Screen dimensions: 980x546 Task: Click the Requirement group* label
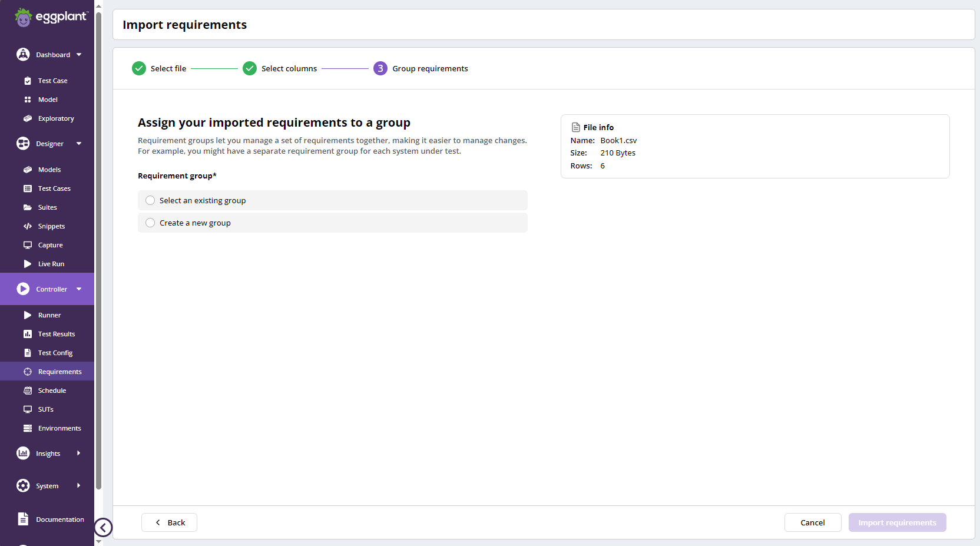177,176
